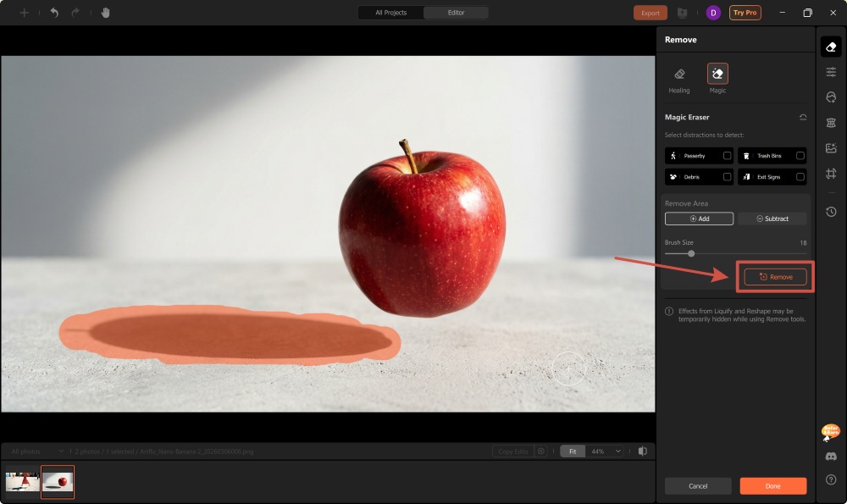This screenshot has width=847, height=504.
Task: Open the All photos dropdown
Action: [x=38, y=451]
